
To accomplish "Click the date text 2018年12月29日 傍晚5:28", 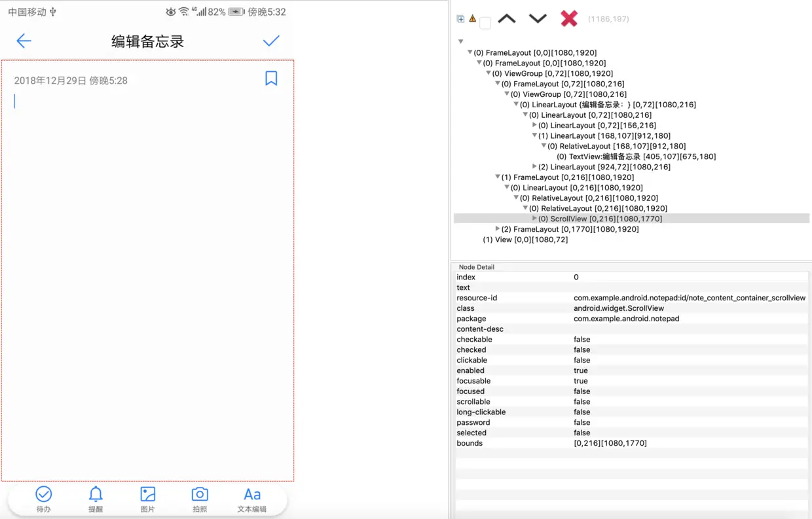I will coord(71,81).
